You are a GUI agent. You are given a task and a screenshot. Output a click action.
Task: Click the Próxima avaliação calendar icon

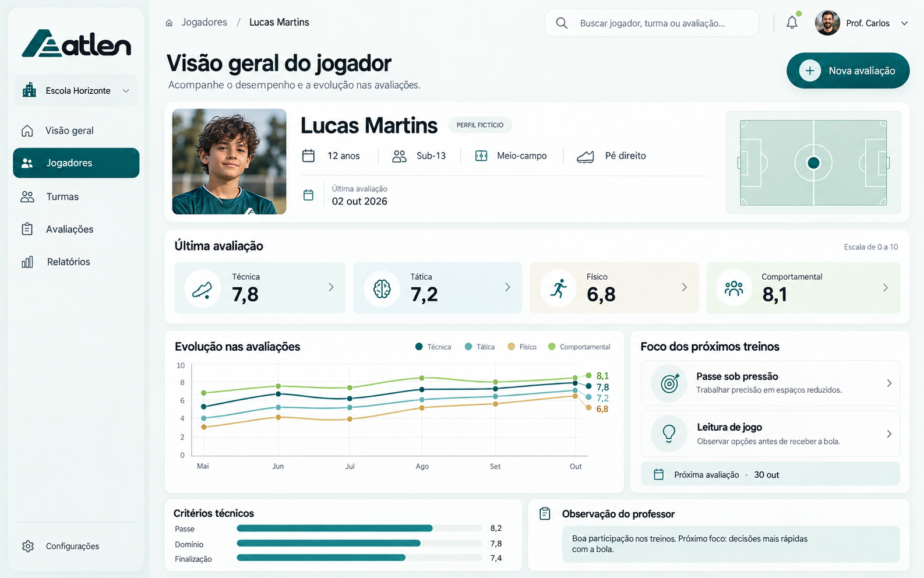pos(659,474)
